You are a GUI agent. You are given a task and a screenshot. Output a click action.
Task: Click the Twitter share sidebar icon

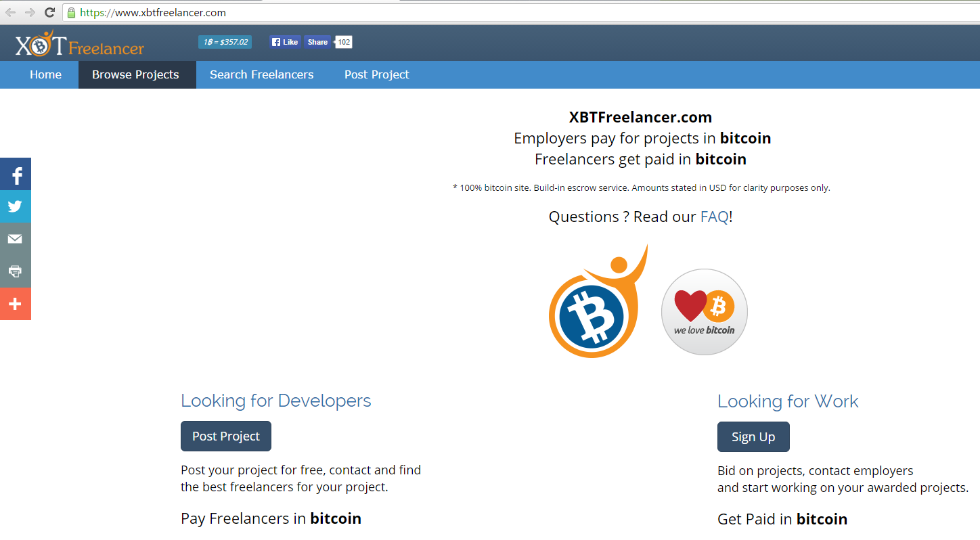coord(16,206)
